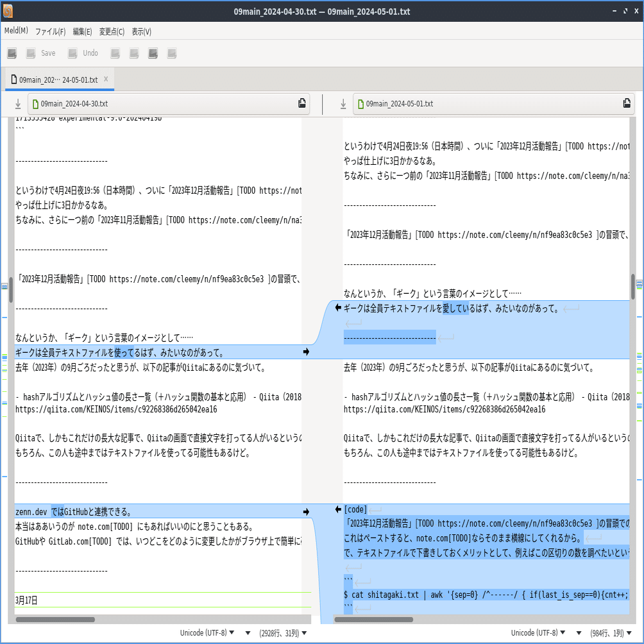The width and height of the screenshot is (644, 644).
Task: Open left pane Unicode (UTF-8) encoding dropdown
Action: point(207,633)
